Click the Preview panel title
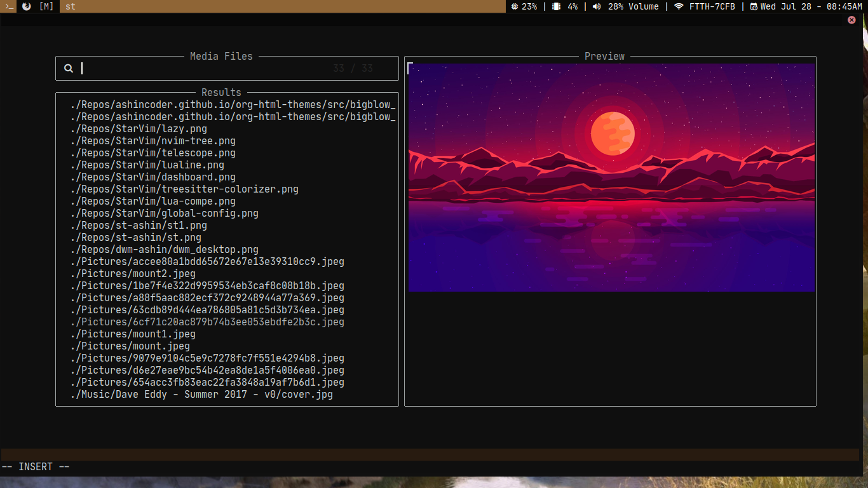The height and width of the screenshot is (488, 868). (604, 56)
